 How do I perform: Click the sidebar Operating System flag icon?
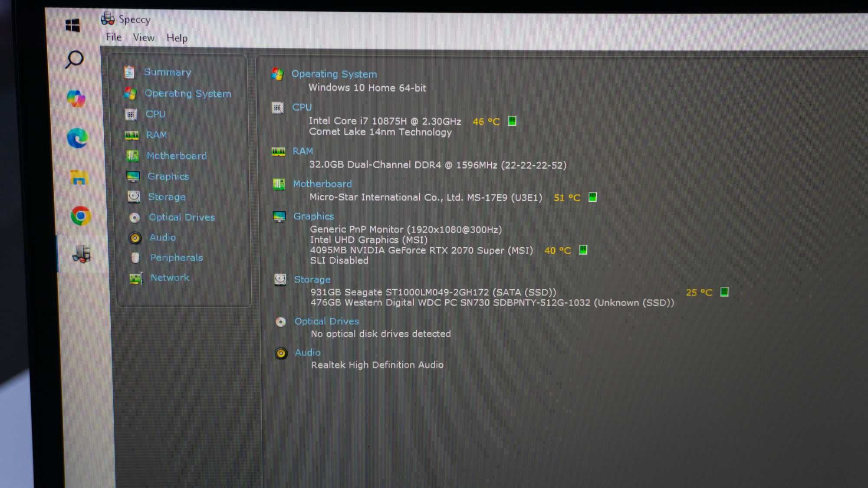(130, 93)
